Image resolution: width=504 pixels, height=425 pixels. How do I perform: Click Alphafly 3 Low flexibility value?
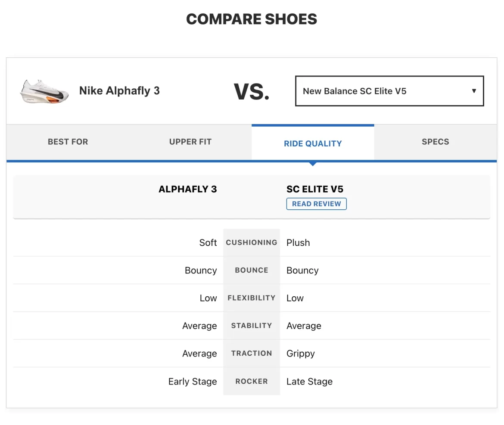click(208, 298)
